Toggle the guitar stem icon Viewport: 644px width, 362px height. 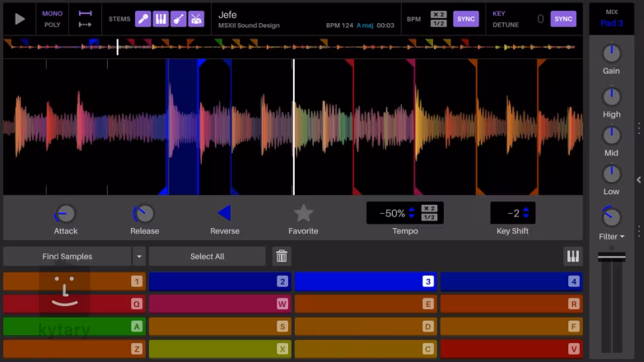pos(179,19)
